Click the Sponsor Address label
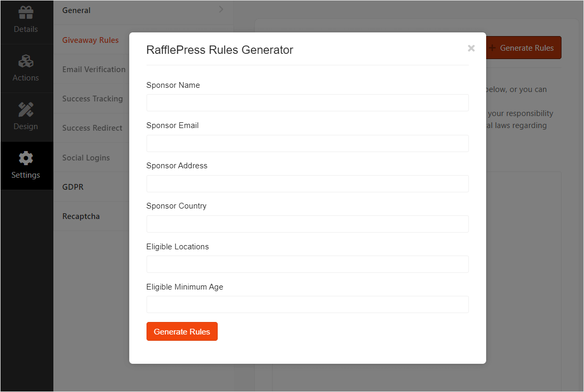584x392 pixels. (177, 166)
